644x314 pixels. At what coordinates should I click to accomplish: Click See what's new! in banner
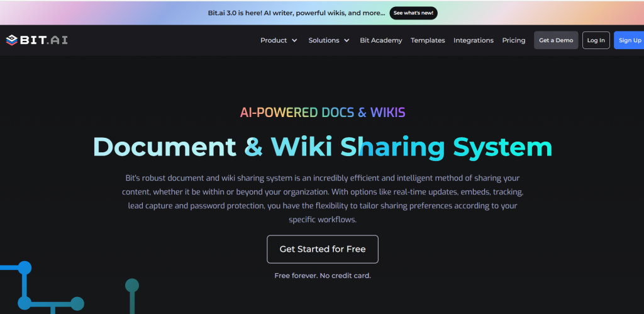(x=413, y=13)
